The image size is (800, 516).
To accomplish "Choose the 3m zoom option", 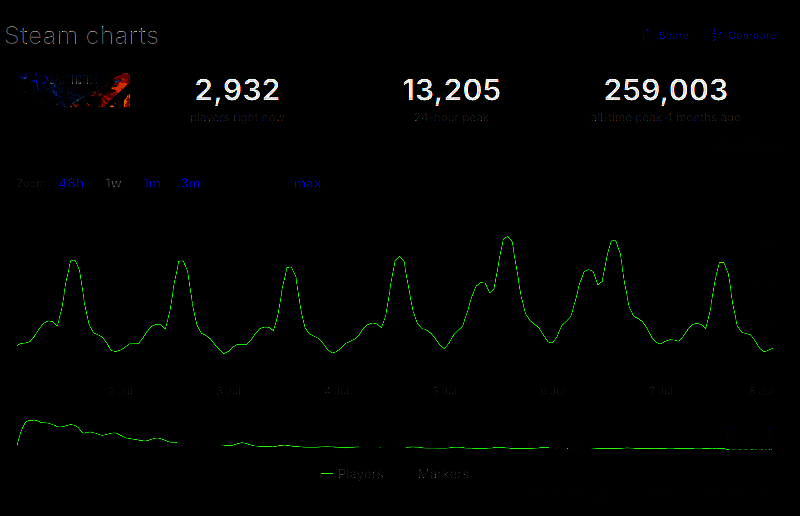I will [x=190, y=183].
